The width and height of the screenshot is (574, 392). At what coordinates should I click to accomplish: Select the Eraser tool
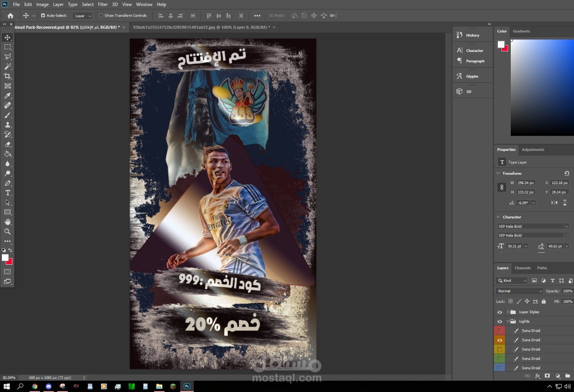8,144
